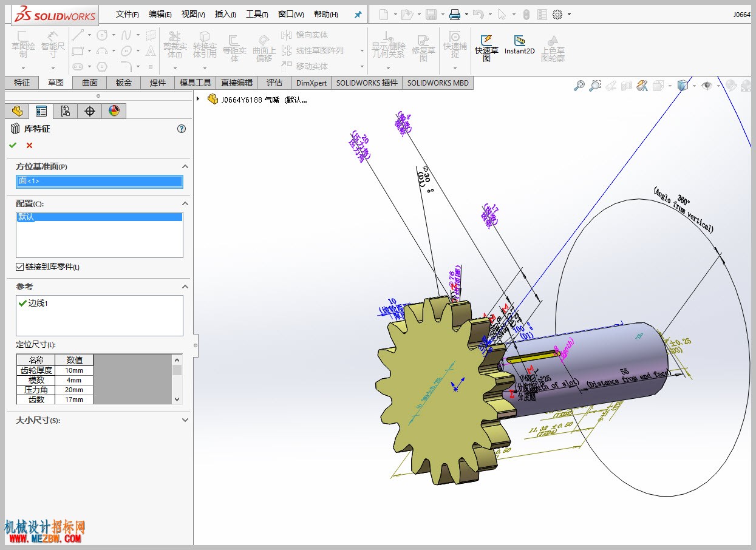
Task: Click the Hide/Show Items eye icon
Action: tap(707, 86)
